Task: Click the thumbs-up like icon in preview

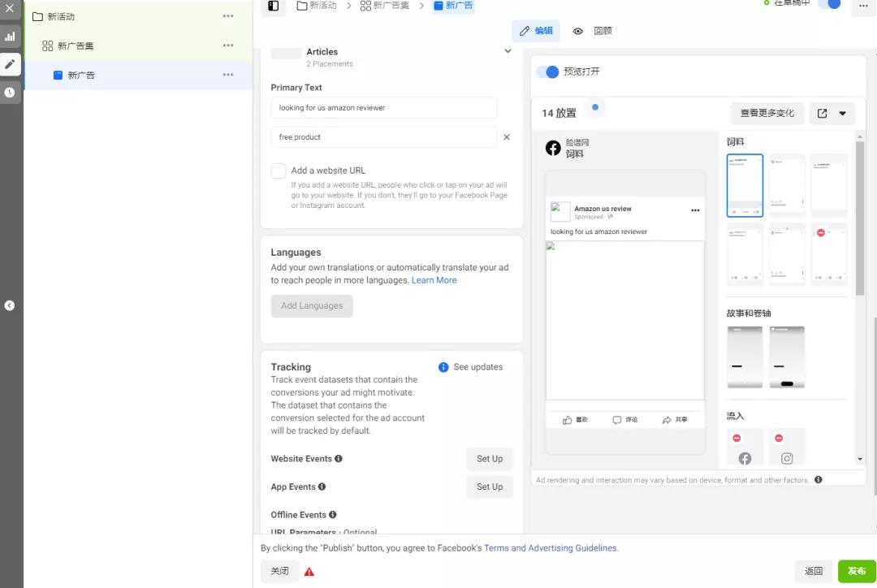Action: tap(567, 420)
